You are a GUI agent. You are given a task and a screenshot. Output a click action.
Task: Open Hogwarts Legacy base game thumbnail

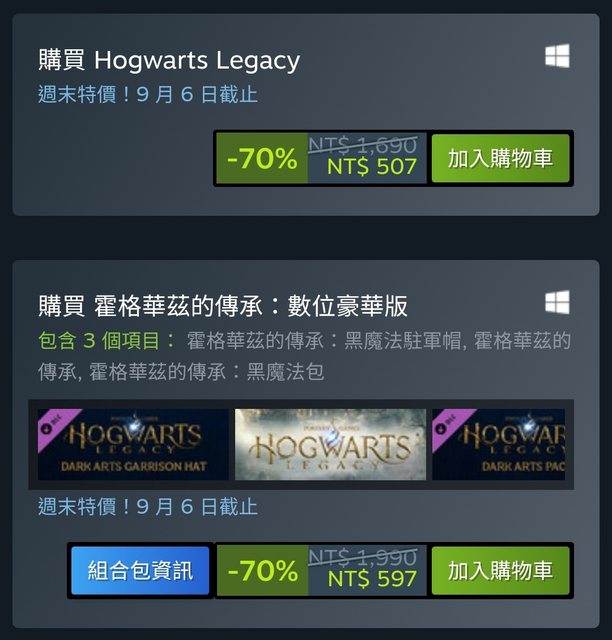coord(330,444)
